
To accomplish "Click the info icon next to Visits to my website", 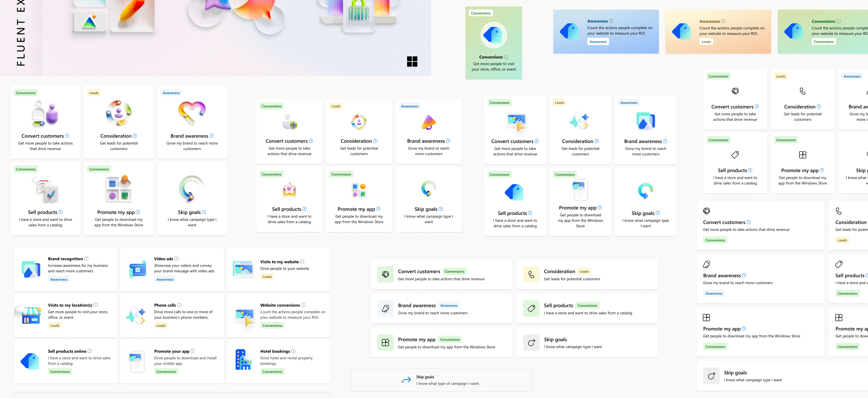I will [x=302, y=262].
